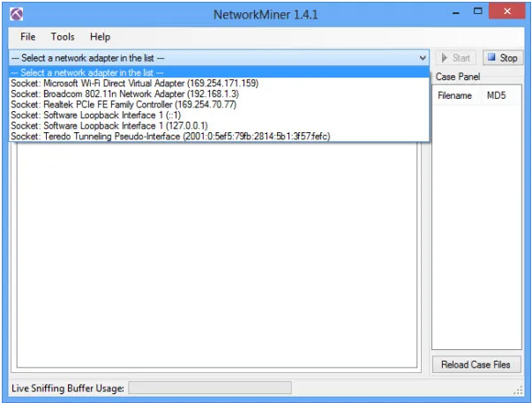Click Reload Case Files button
The image size is (532, 403).
476,365
